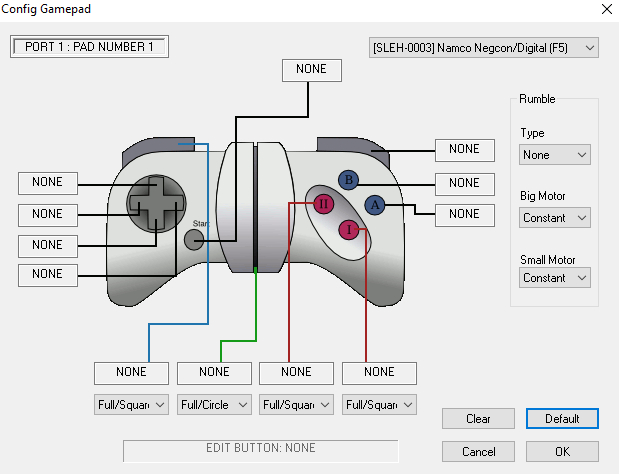
Task: Click the Default button
Action: point(562,419)
